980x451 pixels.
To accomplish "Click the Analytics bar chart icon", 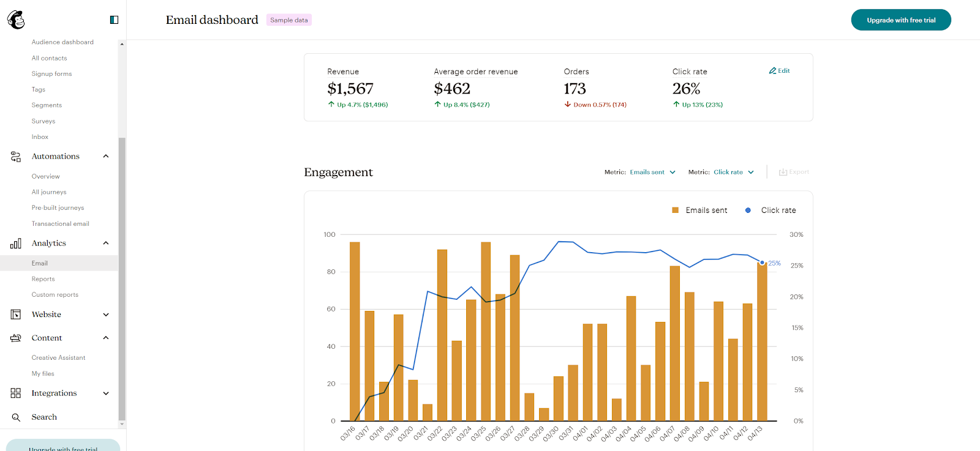I will (x=16, y=244).
